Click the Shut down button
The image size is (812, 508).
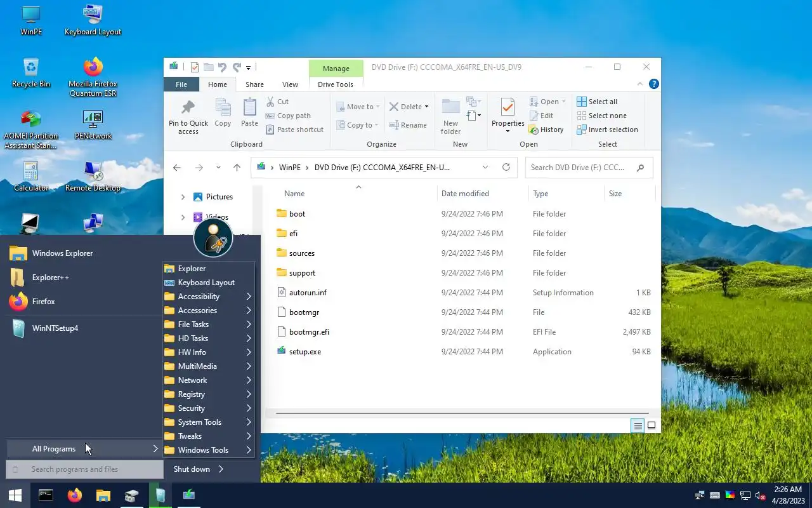(x=192, y=469)
